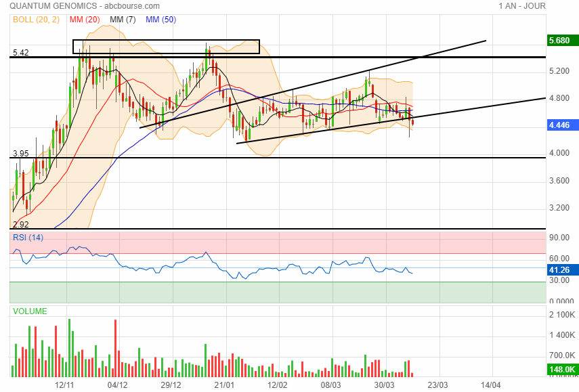Click the 12/02 date axis label
The height and width of the screenshot is (392, 579).
point(278,385)
